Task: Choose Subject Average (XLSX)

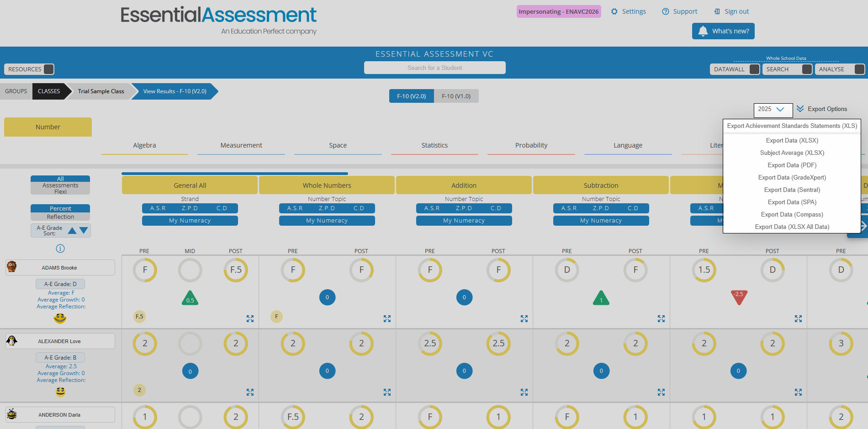Action: [x=792, y=153]
